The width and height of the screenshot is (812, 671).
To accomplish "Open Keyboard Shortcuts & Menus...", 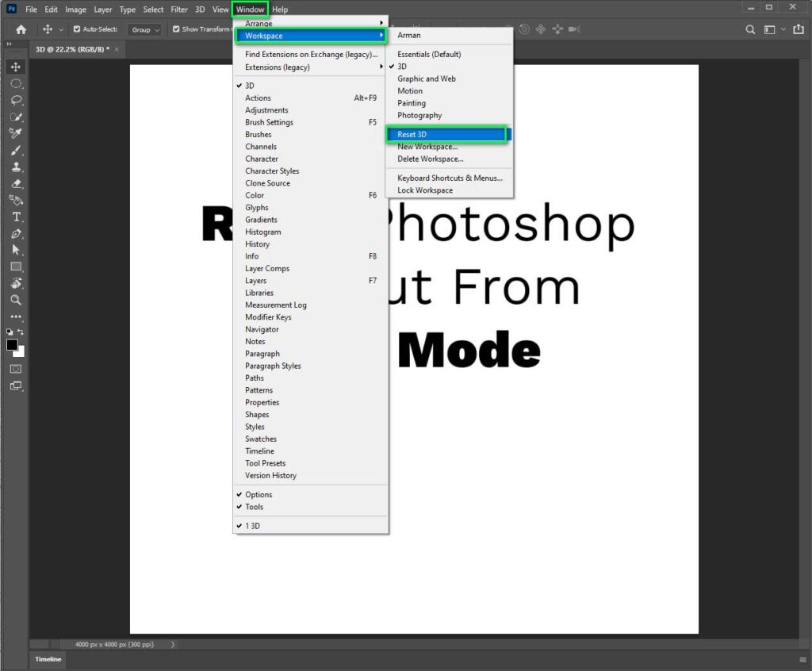I will click(x=449, y=178).
